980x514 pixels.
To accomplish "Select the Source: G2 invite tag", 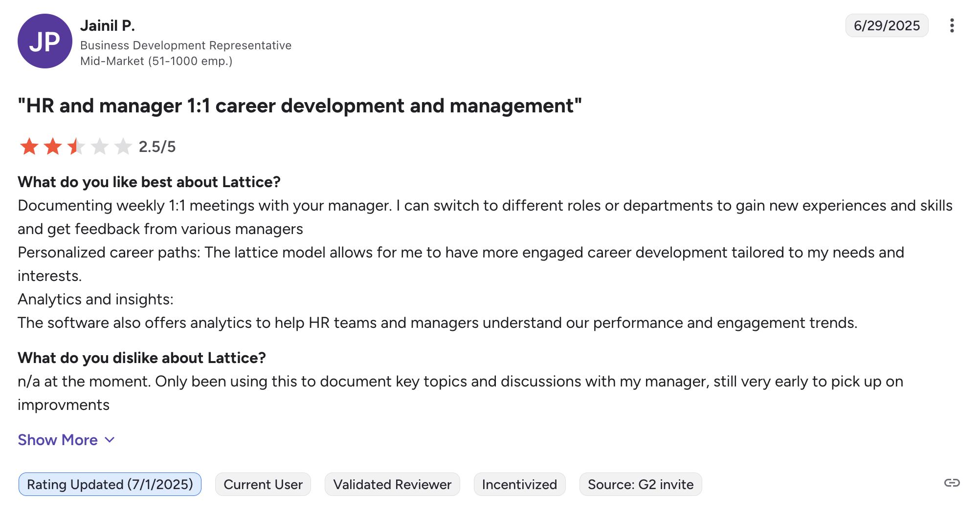I will click(x=641, y=484).
